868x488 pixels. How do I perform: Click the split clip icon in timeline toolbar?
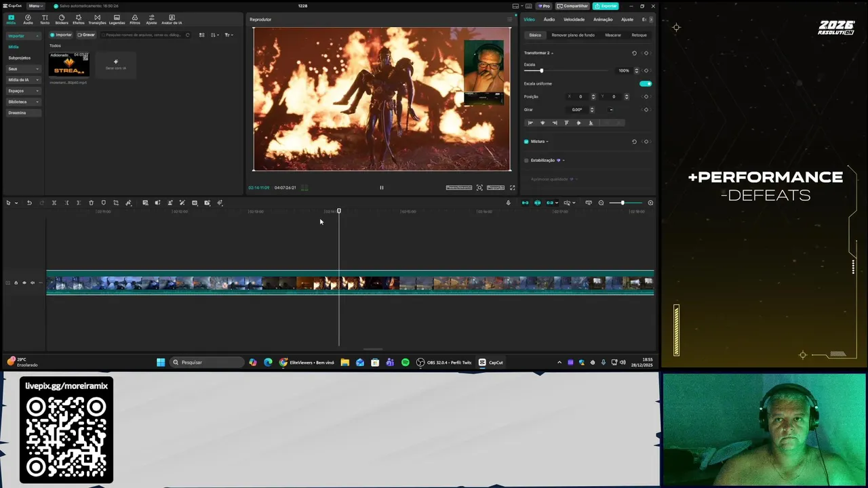54,203
